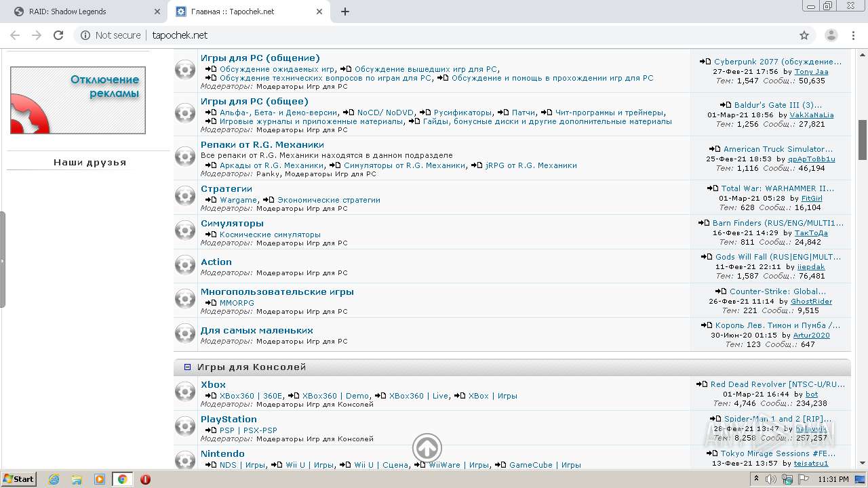This screenshot has width=868, height=488.
Task: Click latest-post icon before Barn Finders topic
Action: 704,223
